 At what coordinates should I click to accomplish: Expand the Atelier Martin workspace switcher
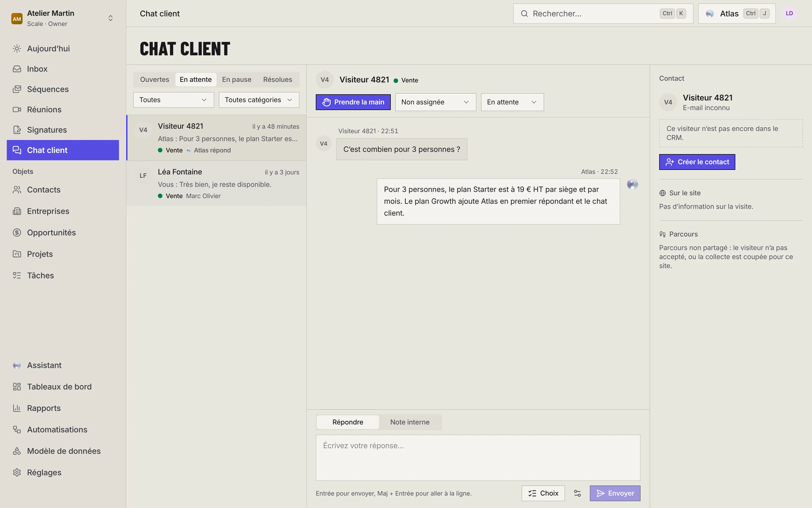pyautogui.click(x=63, y=18)
